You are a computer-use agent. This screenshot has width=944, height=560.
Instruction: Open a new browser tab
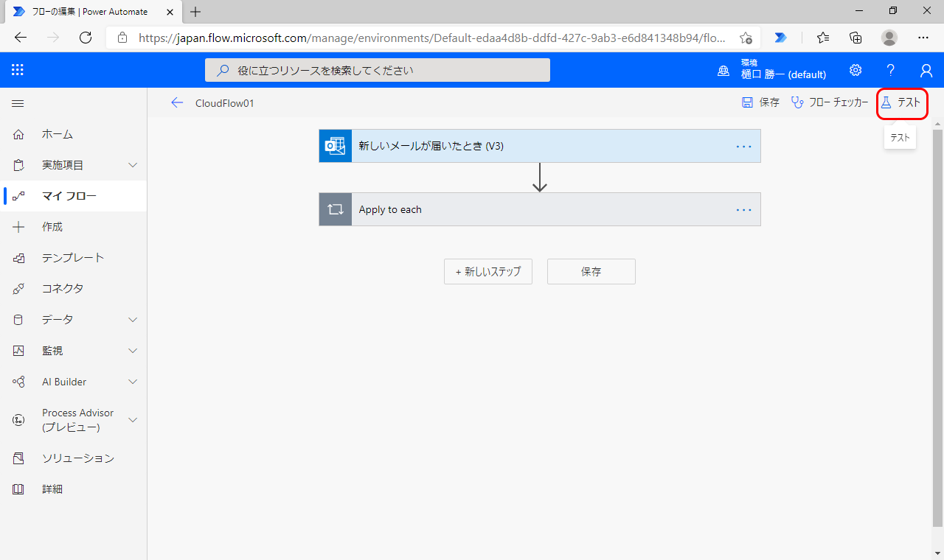(x=195, y=12)
